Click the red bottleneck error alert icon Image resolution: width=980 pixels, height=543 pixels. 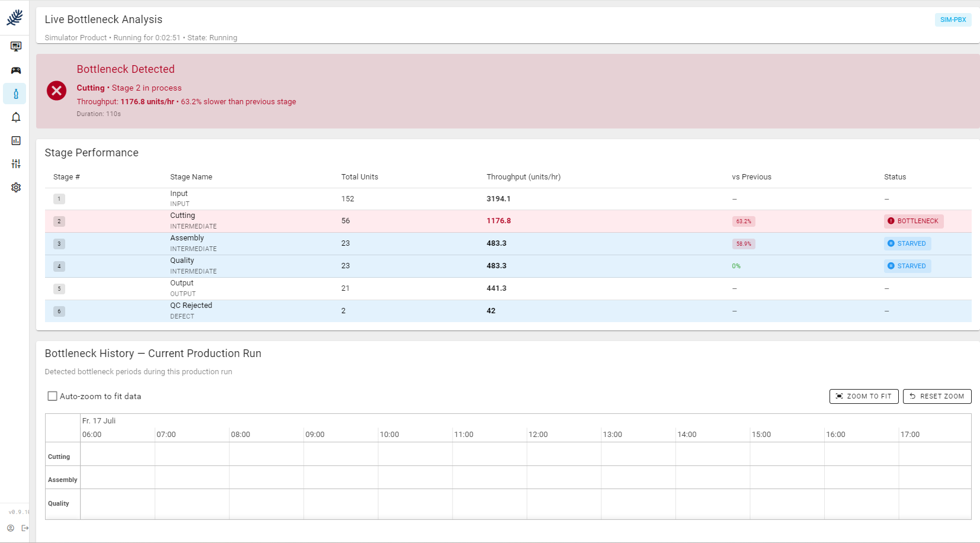pyautogui.click(x=57, y=91)
